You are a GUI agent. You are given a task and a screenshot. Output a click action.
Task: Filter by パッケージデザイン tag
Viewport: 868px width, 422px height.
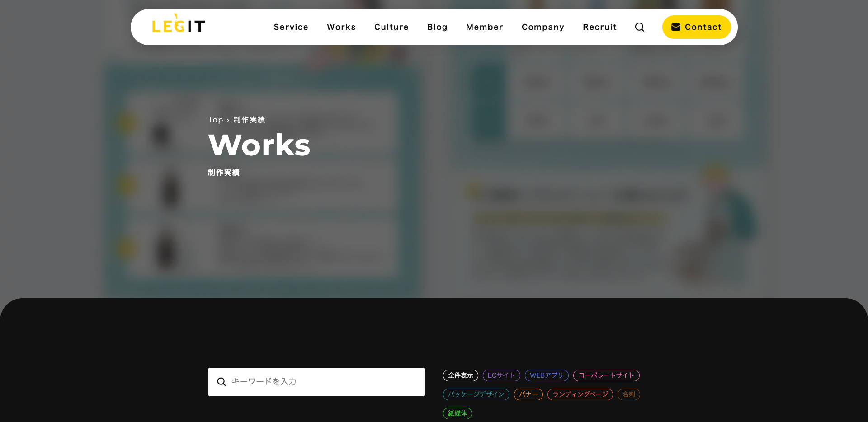pos(476,394)
